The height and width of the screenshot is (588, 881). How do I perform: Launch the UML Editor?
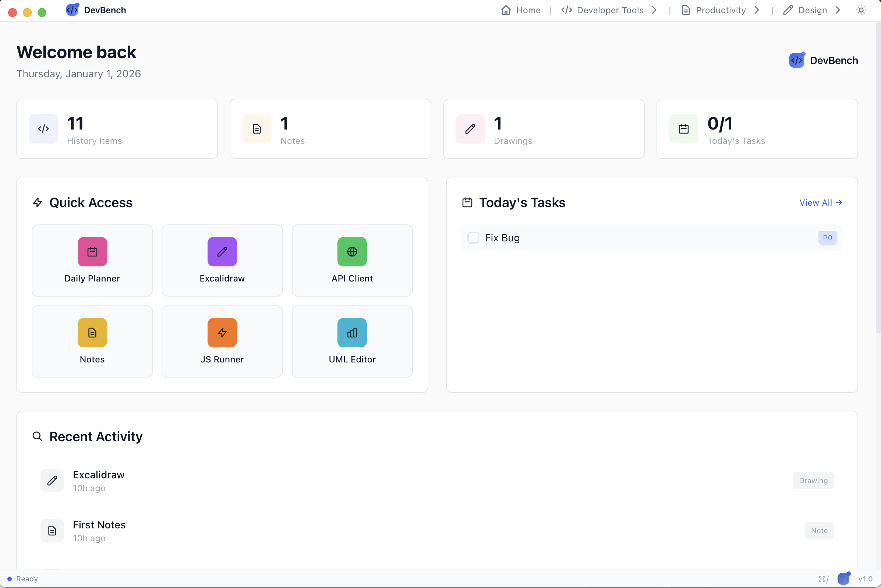352,341
